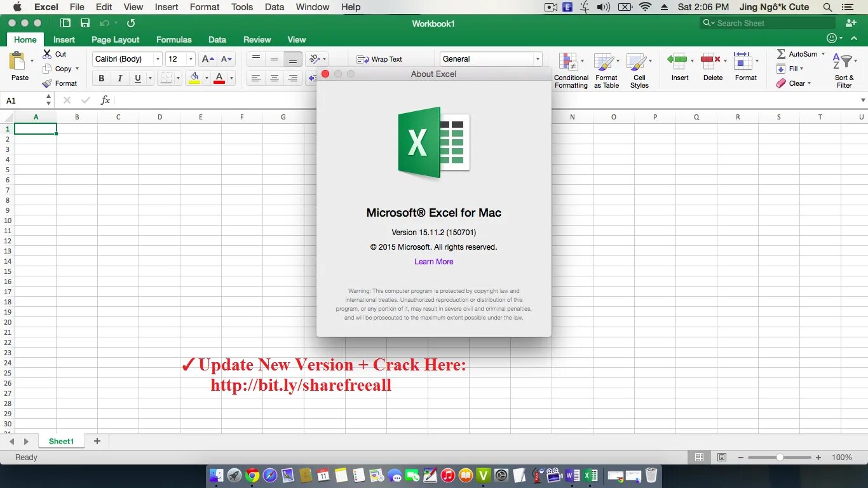Align text to top
868x488 pixels.
tap(255, 58)
